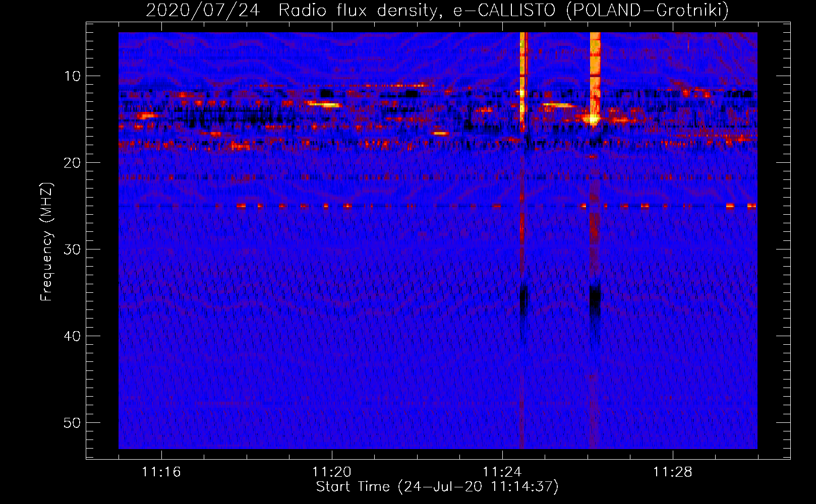Click the '50' frequency tick label
Screen dimensions: 816x504
[73, 423]
